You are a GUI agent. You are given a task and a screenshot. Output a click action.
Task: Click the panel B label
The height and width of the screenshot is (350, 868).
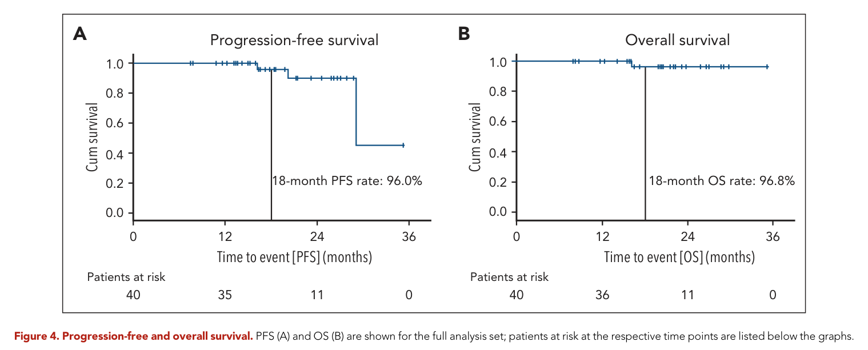[x=464, y=34]
